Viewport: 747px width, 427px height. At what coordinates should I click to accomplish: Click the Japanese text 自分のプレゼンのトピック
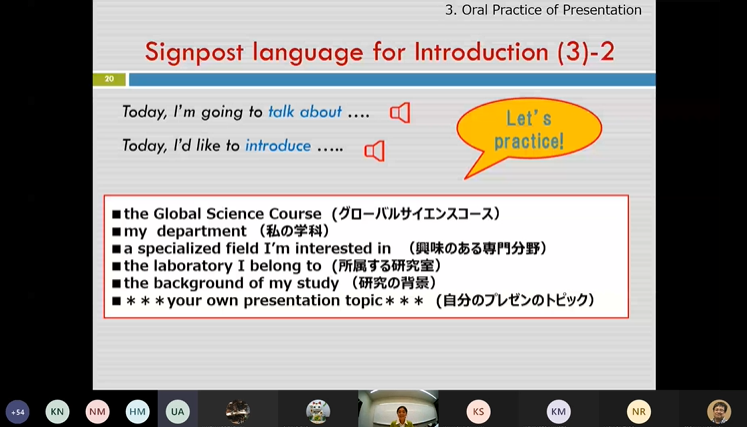click(515, 300)
